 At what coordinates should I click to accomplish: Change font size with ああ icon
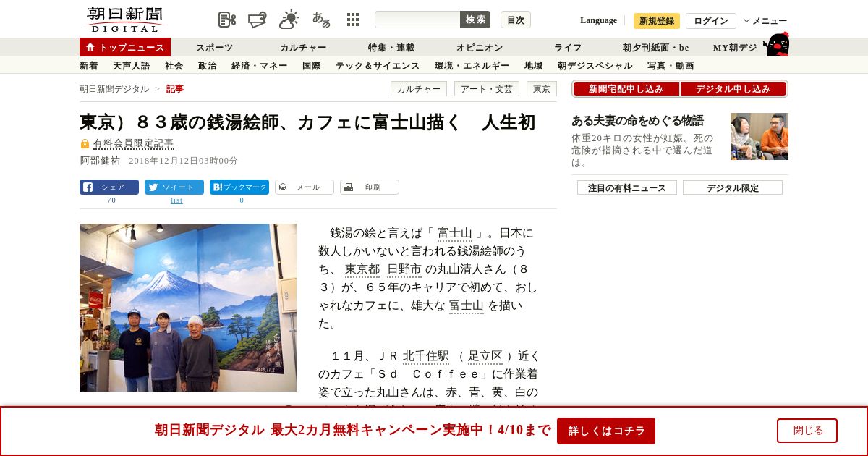[x=321, y=20]
